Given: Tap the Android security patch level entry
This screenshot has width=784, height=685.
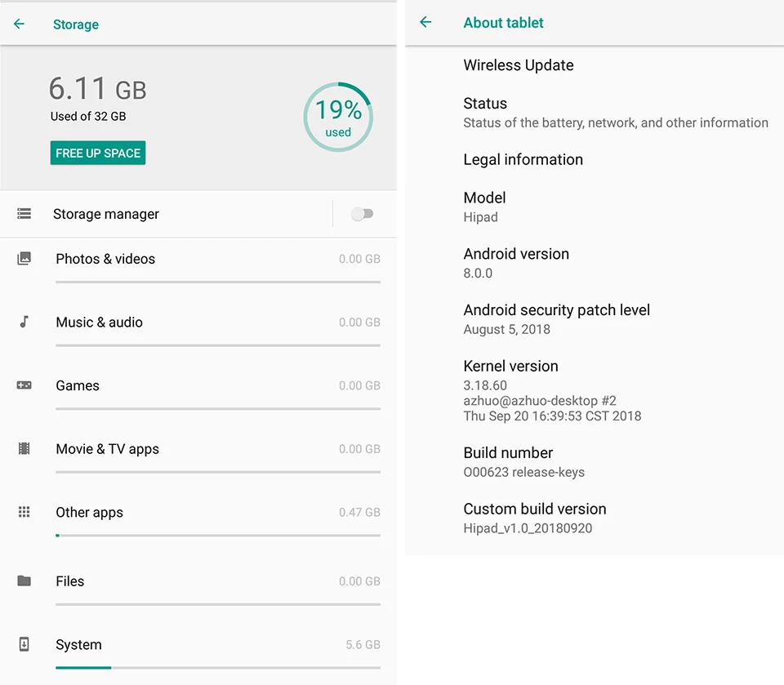Looking at the screenshot, I should 595,319.
